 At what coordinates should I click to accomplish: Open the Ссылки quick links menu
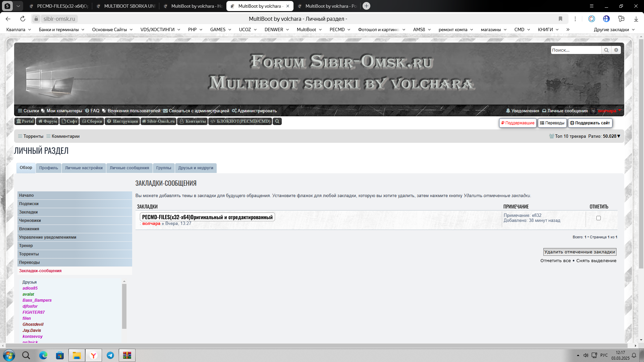click(x=29, y=111)
